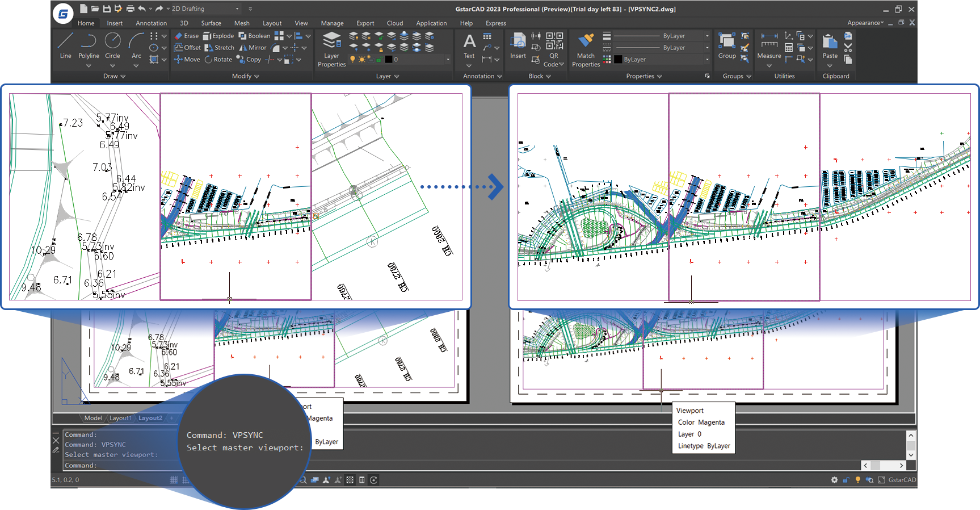This screenshot has width=980, height=510.
Task: Open the Insert ribbon tab
Action: click(115, 23)
